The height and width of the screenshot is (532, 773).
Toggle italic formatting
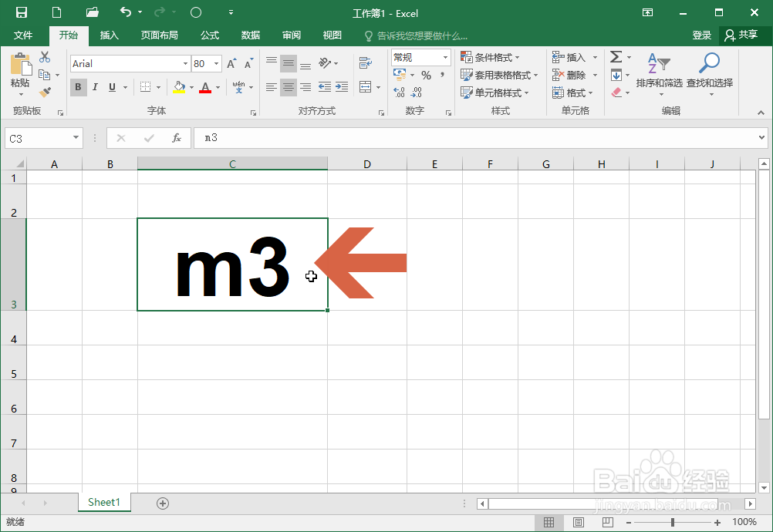point(94,87)
